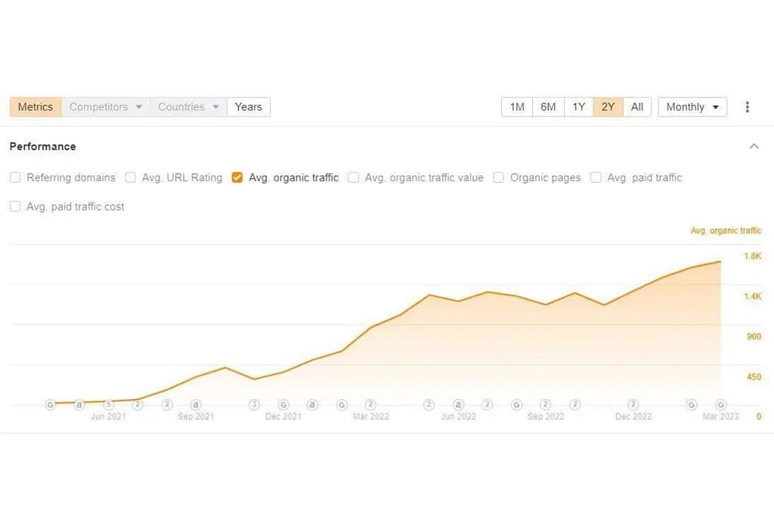Enable the Referring domains checkbox
The width and height of the screenshot is (774, 532).
(15, 178)
